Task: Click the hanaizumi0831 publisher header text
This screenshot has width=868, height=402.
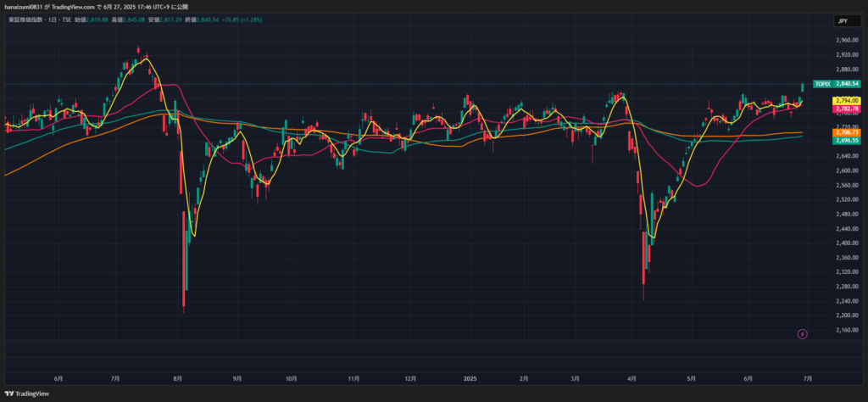Action: 23,7
